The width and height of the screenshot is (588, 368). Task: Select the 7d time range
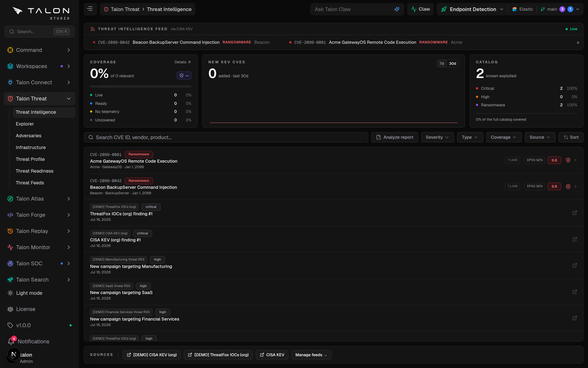442,63
